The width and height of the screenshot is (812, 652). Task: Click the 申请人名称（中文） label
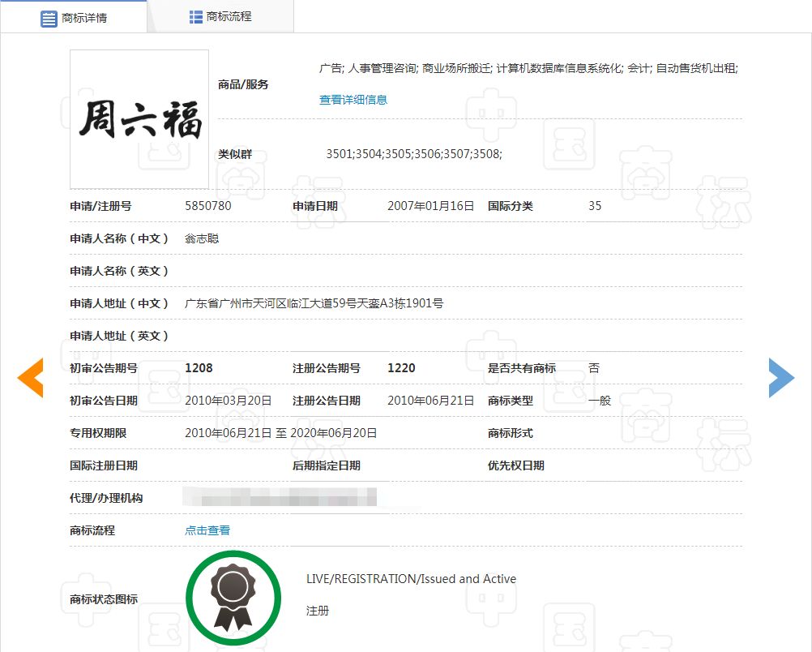pyautogui.click(x=119, y=238)
